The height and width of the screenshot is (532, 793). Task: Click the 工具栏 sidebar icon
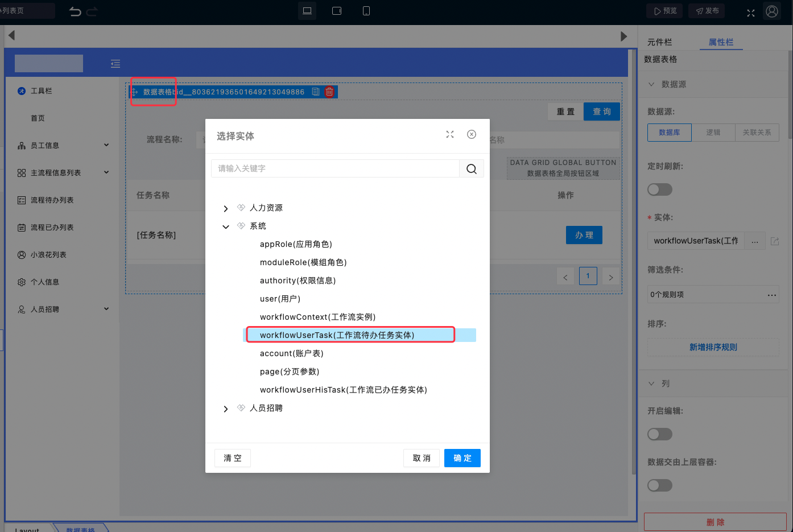coord(22,91)
